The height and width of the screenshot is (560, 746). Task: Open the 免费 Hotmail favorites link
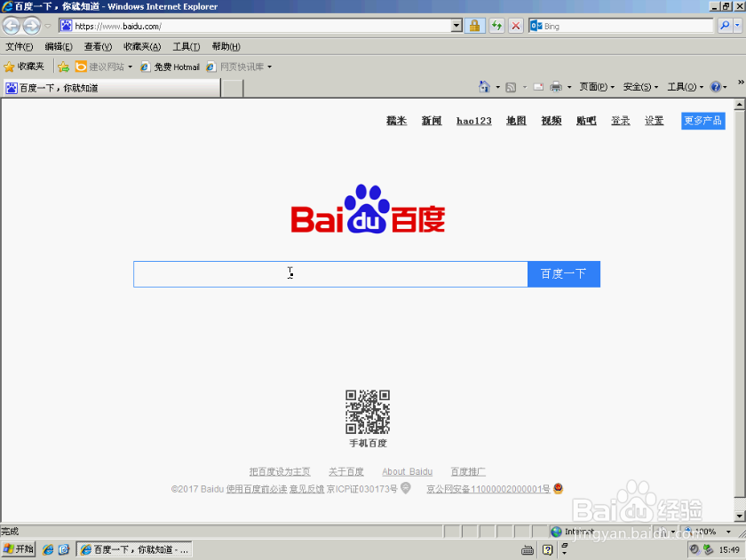click(x=170, y=67)
